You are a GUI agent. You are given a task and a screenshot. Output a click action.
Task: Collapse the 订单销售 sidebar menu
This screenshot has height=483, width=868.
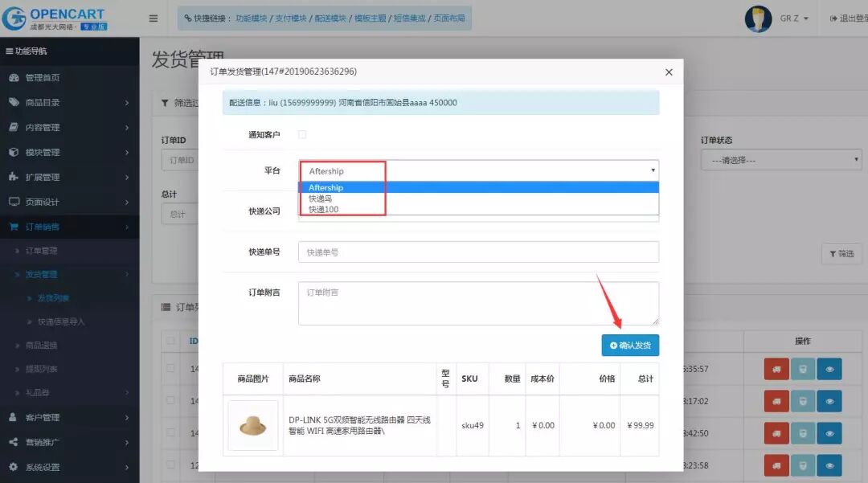click(70, 227)
